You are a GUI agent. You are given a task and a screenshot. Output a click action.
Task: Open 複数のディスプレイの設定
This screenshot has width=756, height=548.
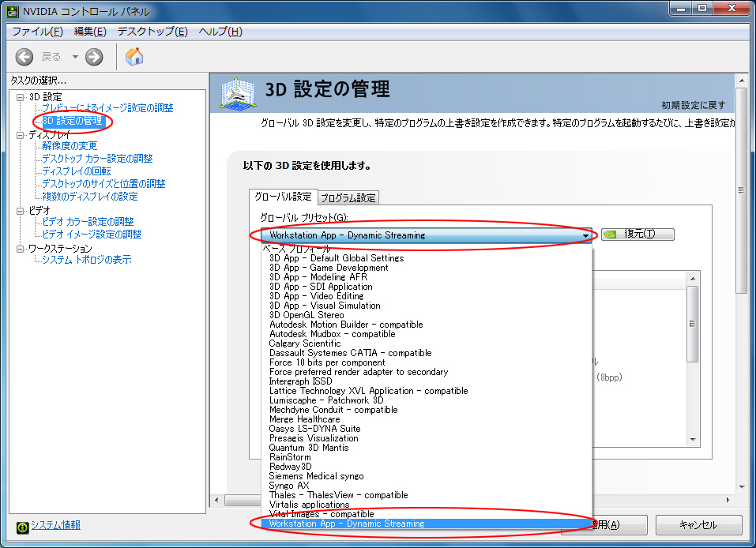point(90,196)
